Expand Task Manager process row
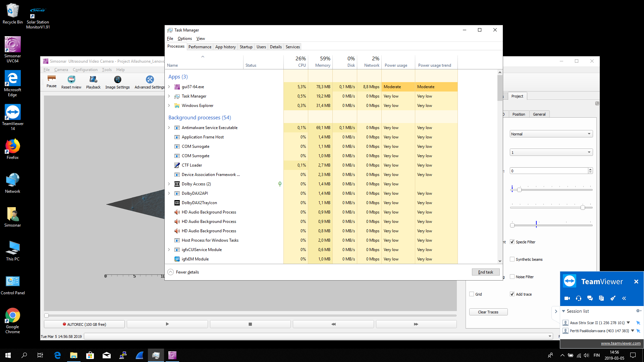Screen dimensions: 644x362 pyautogui.click(x=169, y=96)
